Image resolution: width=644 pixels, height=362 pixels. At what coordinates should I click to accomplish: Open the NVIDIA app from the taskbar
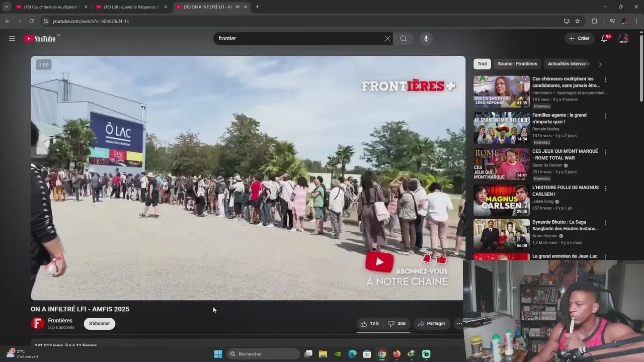[338, 354]
